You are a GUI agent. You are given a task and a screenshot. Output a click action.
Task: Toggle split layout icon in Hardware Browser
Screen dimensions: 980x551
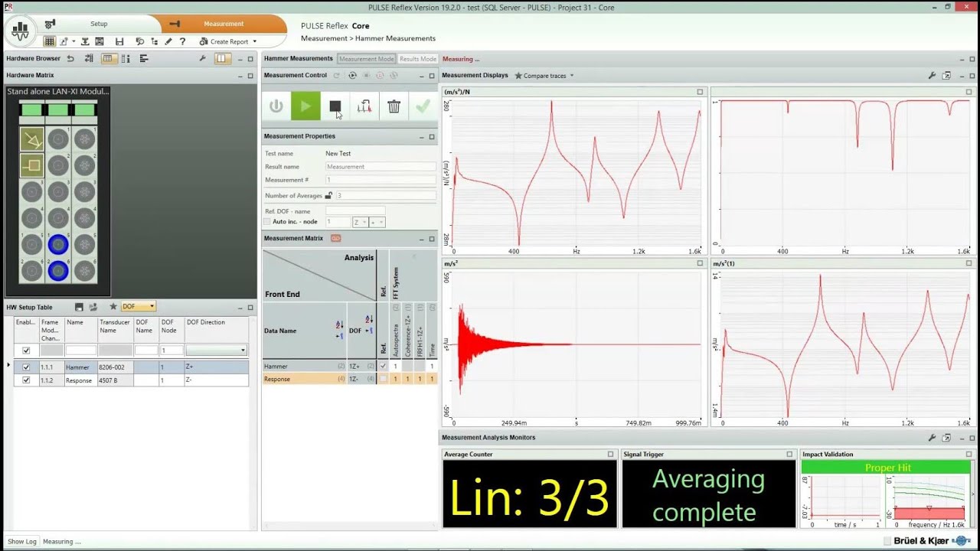221,58
